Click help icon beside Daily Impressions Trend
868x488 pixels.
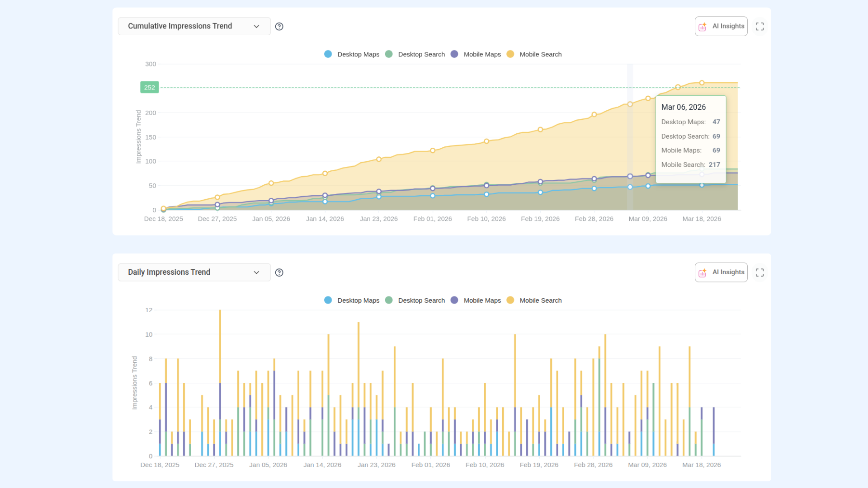coord(279,272)
